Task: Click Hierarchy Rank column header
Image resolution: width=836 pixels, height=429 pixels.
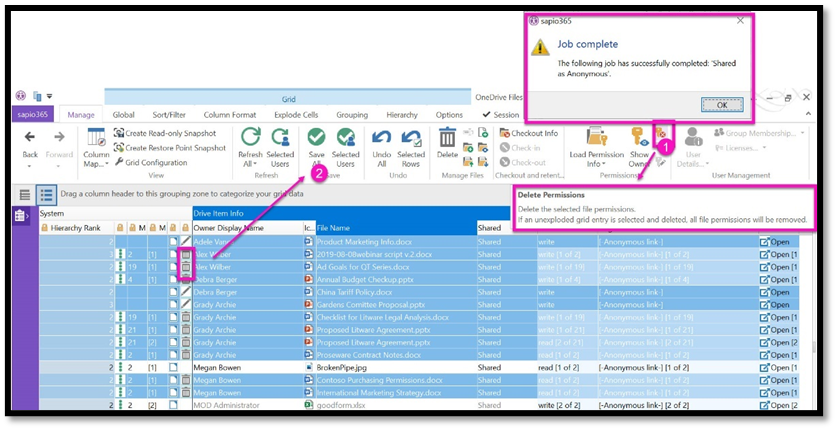Action: pyautogui.click(x=77, y=228)
